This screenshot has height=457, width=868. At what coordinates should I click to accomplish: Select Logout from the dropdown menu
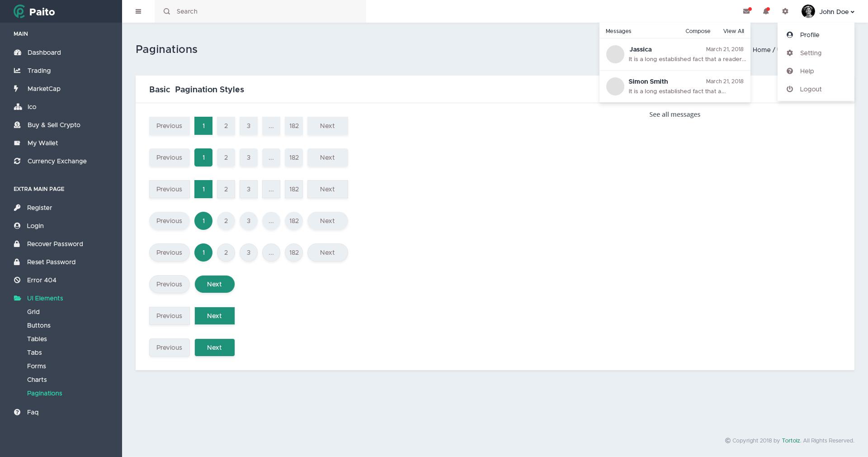pos(811,89)
